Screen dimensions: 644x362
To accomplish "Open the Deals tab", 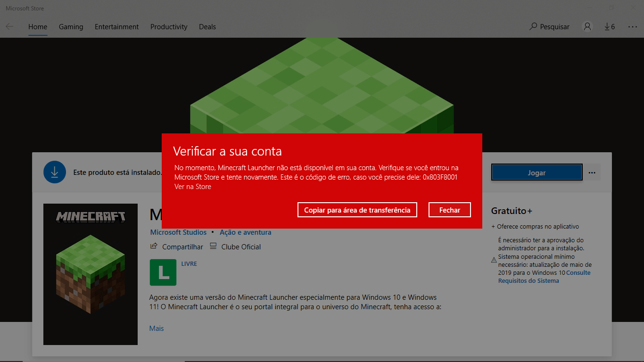I will click(x=207, y=27).
